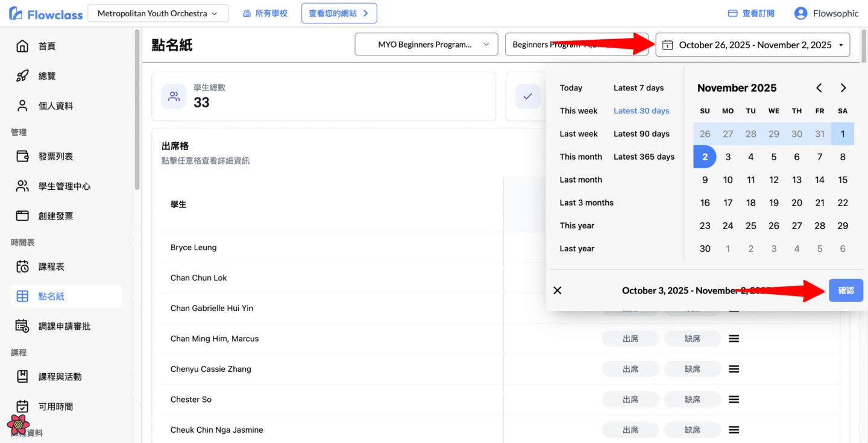Open the MYO Beginners Program dropdown

pos(426,45)
